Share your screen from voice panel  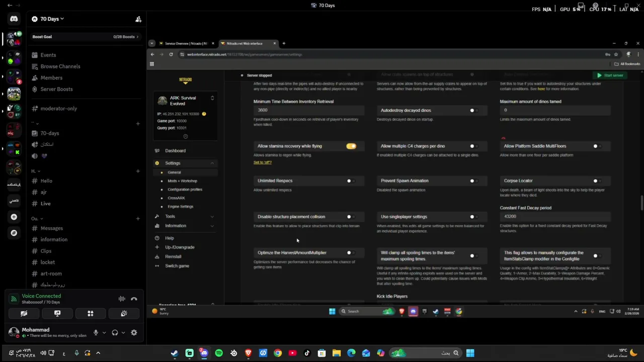57,313
